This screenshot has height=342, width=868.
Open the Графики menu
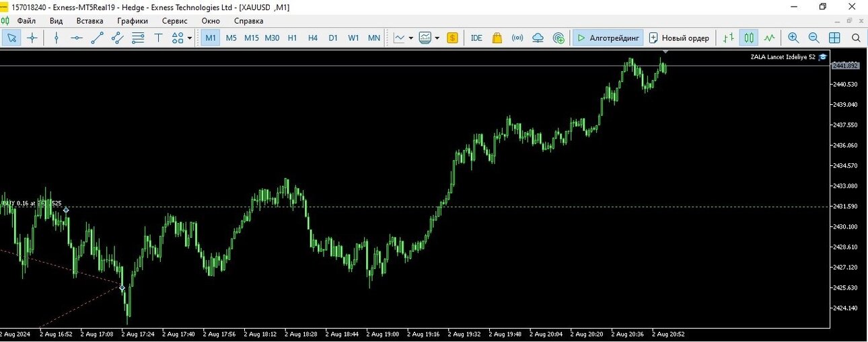click(x=133, y=21)
